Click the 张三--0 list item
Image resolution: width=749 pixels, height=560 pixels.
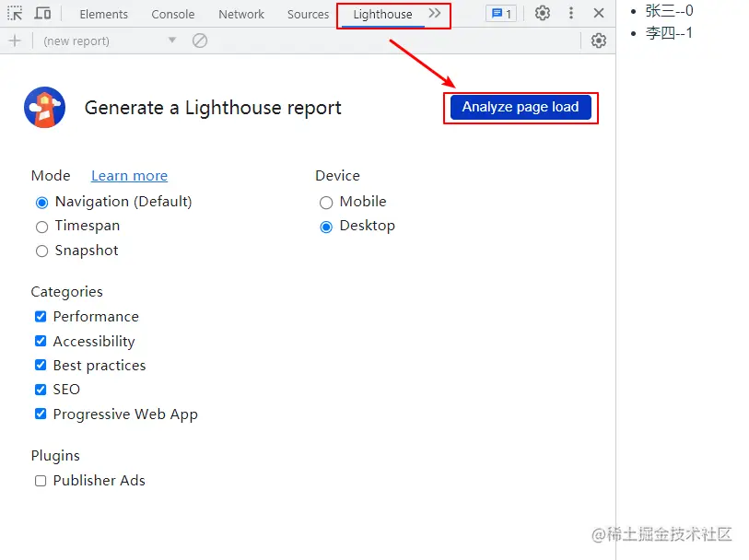669,10
